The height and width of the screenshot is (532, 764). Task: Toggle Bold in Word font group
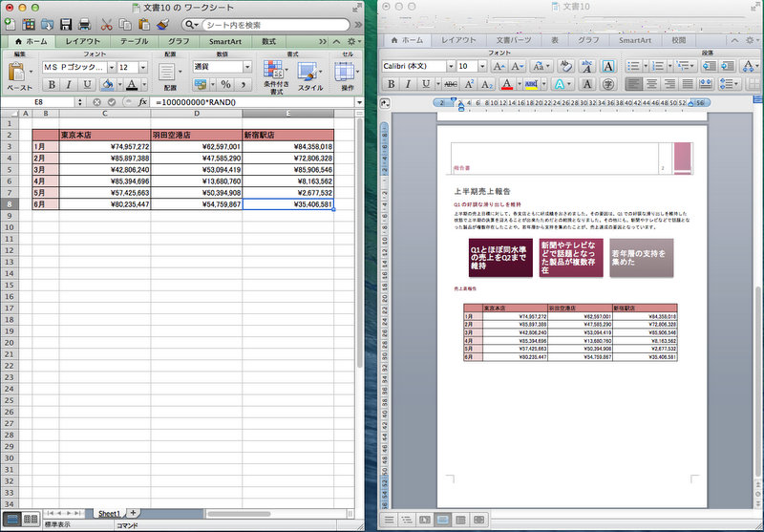391,84
